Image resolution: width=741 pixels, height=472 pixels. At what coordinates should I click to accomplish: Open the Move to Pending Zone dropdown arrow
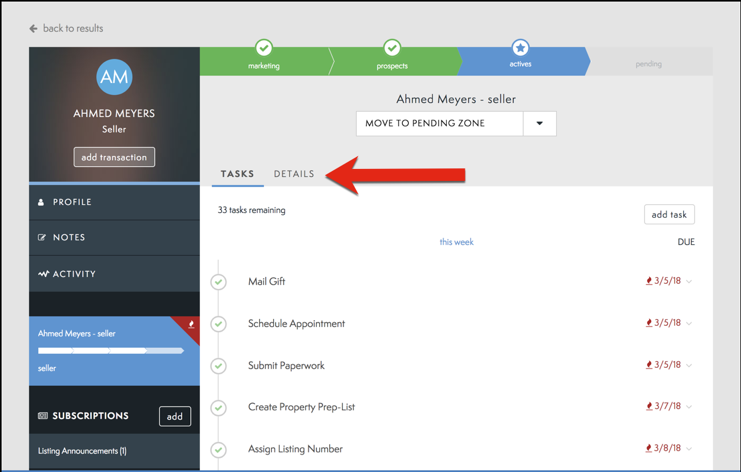click(540, 124)
